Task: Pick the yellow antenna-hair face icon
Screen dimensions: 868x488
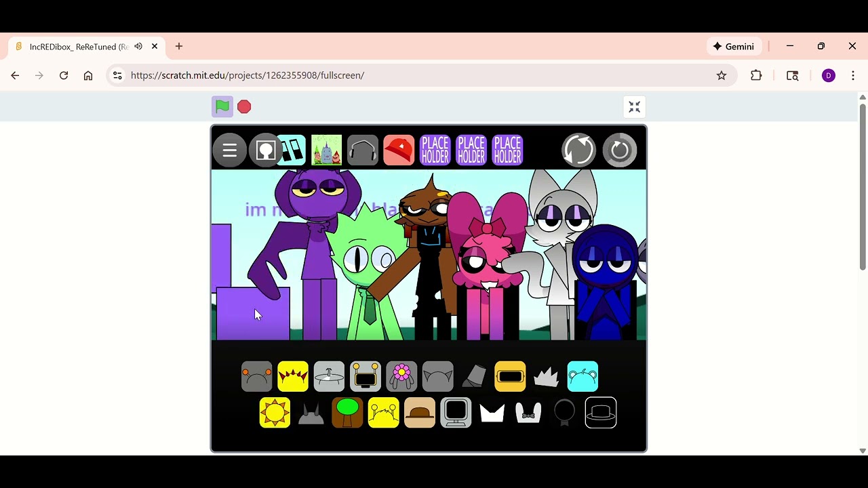Action: pyautogui.click(x=383, y=412)
